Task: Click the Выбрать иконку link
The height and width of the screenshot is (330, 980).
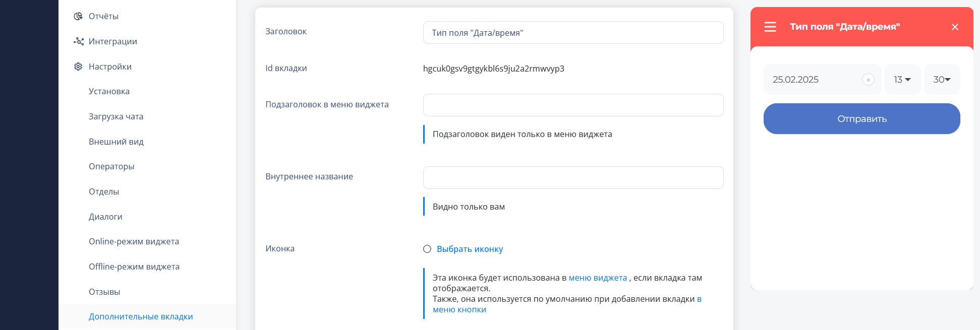Action: pos(470,249)
